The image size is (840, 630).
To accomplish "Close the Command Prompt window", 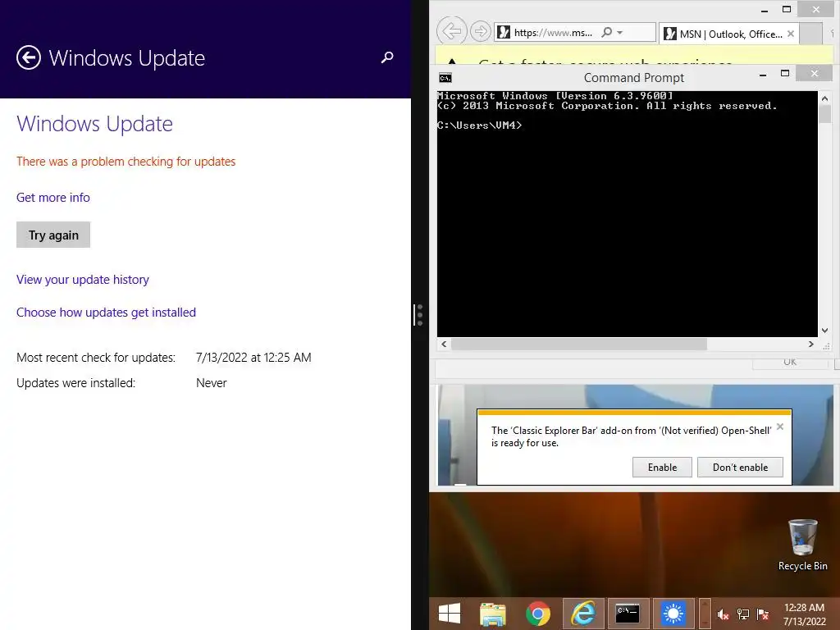I will click(x=815, y=73).
